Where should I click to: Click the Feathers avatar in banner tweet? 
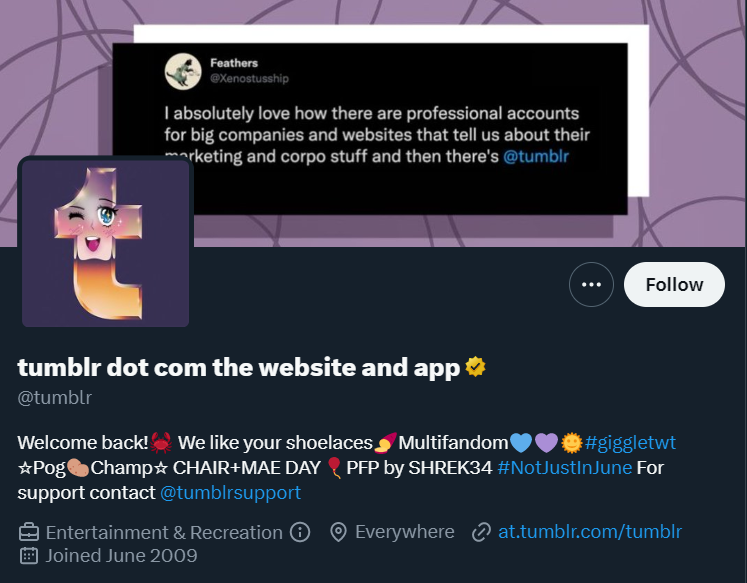click(x=180, y=70)
